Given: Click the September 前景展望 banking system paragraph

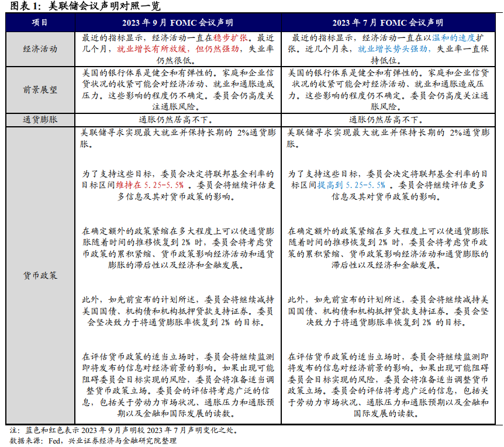Looking at the screenshot, I should point(178,90).
